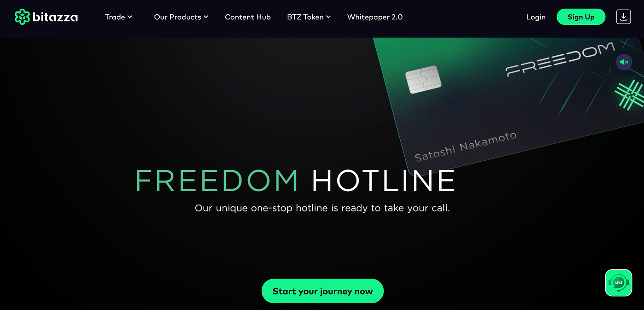Click the FREEDOM logo on card
Screen dimensions: 644x310
[560, 59]
